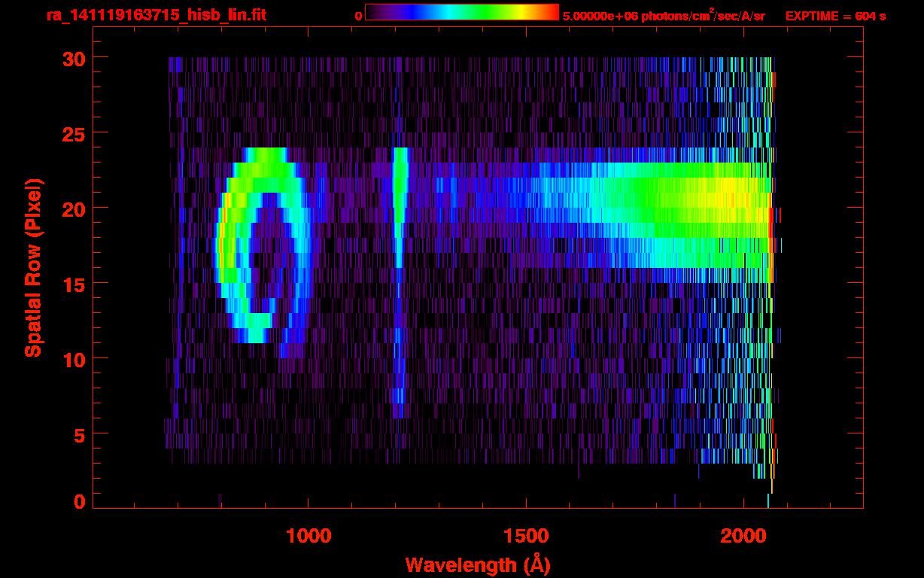Click the 1000 wavelength tick label

click(x=309, y=536)
